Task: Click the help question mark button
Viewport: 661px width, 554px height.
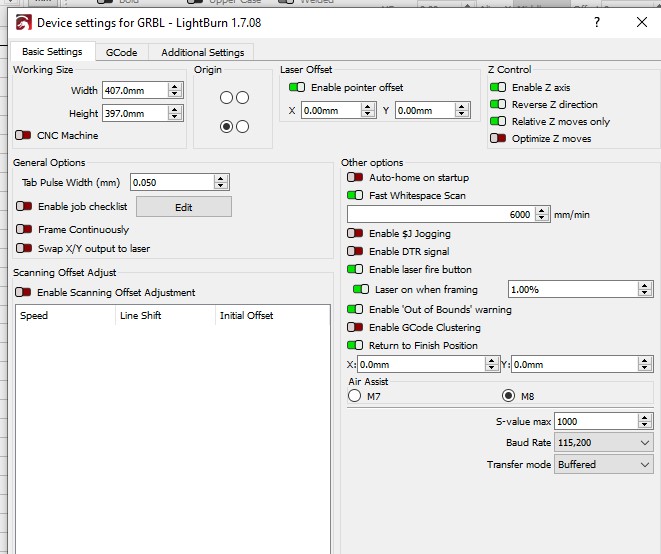Action: tap(597, 22)
